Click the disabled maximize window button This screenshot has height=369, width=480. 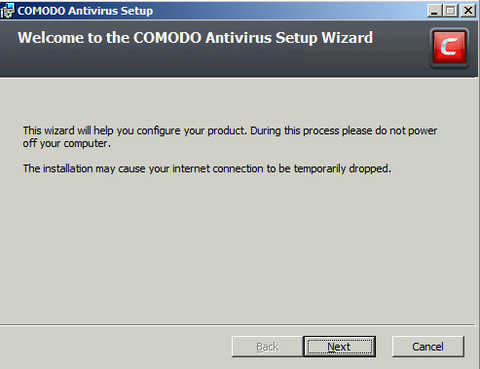451,11
